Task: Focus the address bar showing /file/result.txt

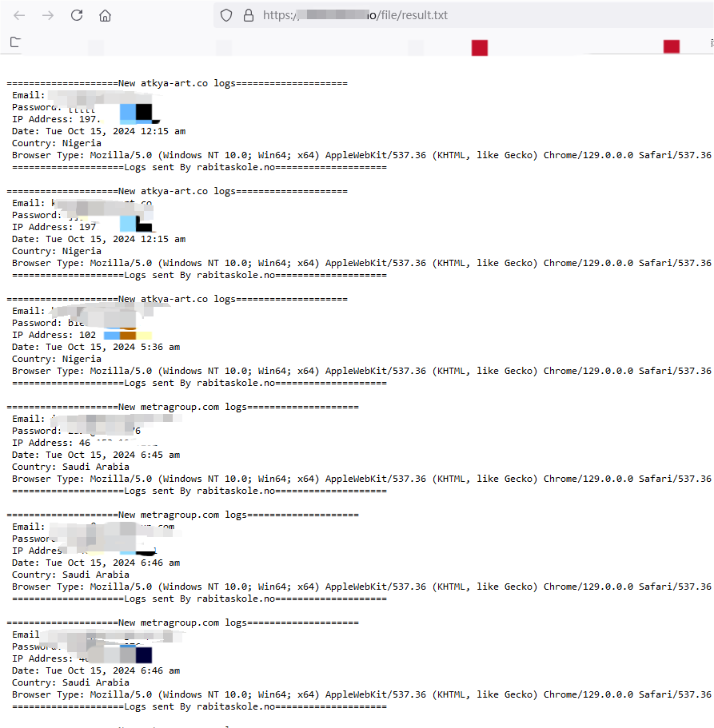Action: [x=463, y=15]
